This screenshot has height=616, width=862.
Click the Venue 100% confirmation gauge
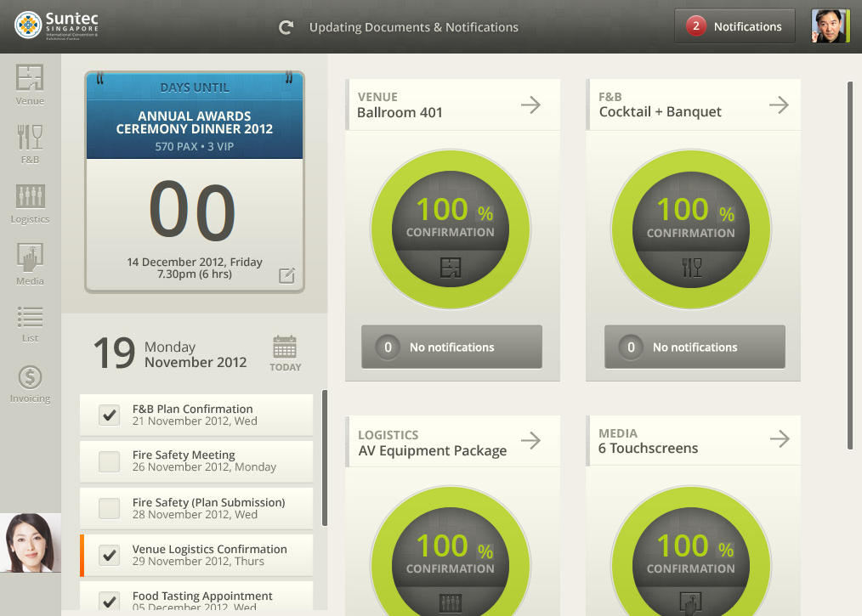point(451,229)
